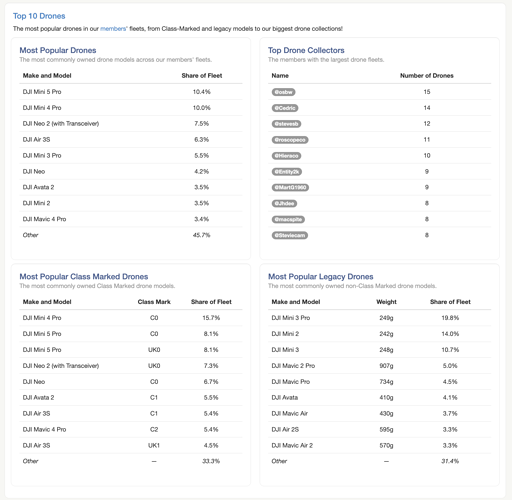Select the 248g weight cell

(x=386, y=350)
